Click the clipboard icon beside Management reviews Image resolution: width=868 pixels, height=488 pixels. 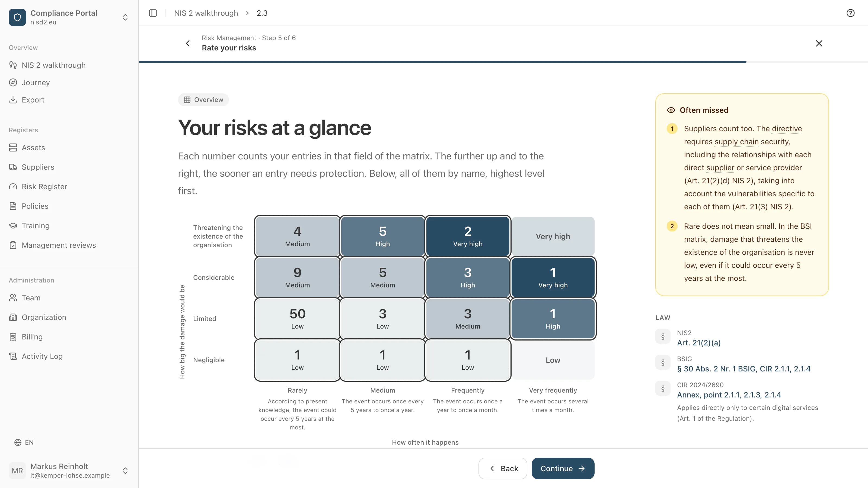[13, 245]
